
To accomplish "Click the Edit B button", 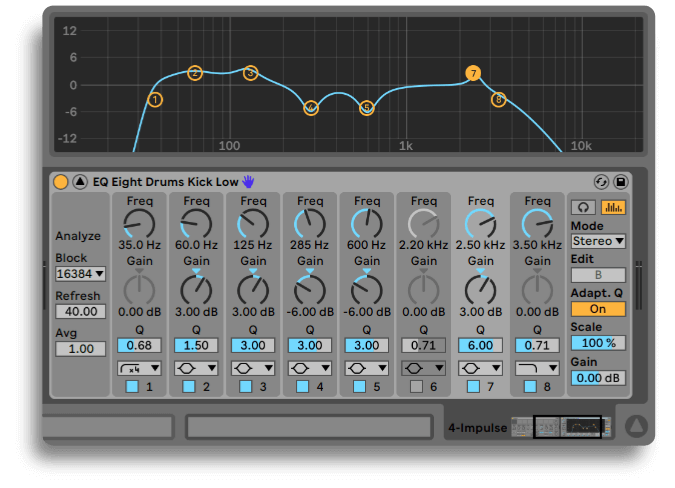I will pyautogui.click(x=598, y=275).
